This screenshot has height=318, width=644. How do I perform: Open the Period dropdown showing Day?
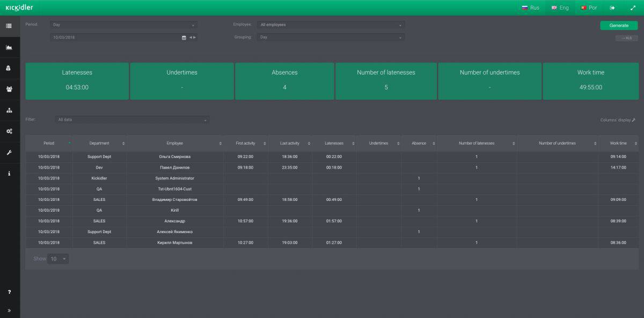tap(123, 24)
